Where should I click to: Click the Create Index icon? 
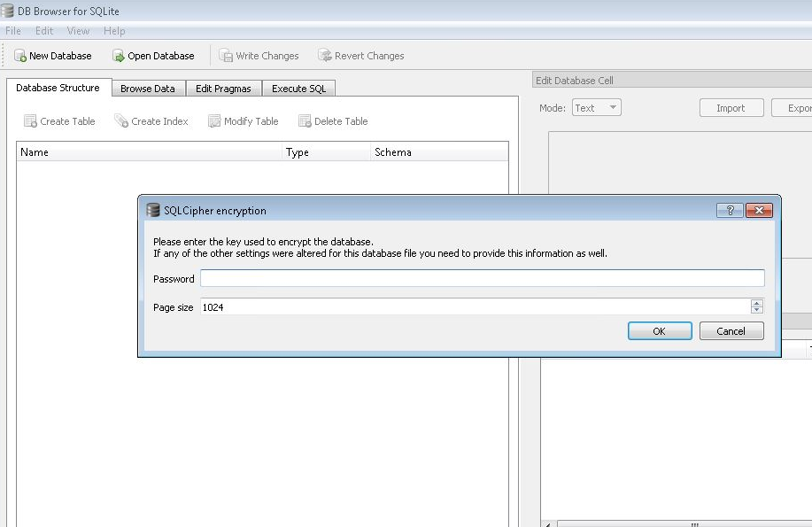(x=121, y=121)
